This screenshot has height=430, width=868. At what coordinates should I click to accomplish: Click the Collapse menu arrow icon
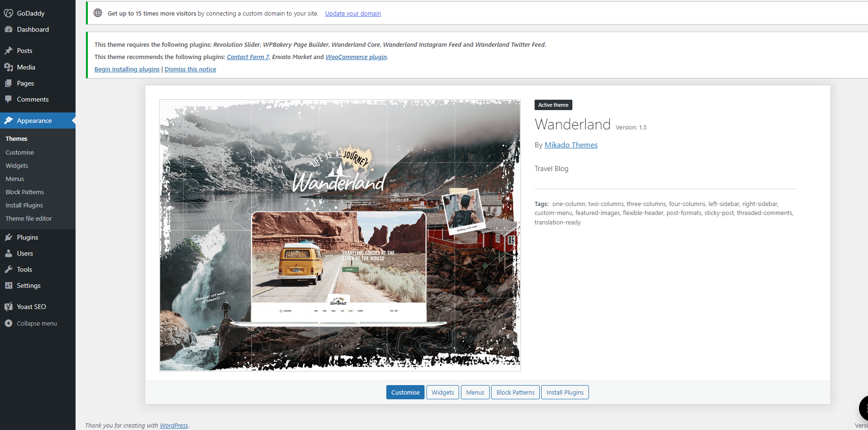tap(9, 323)
